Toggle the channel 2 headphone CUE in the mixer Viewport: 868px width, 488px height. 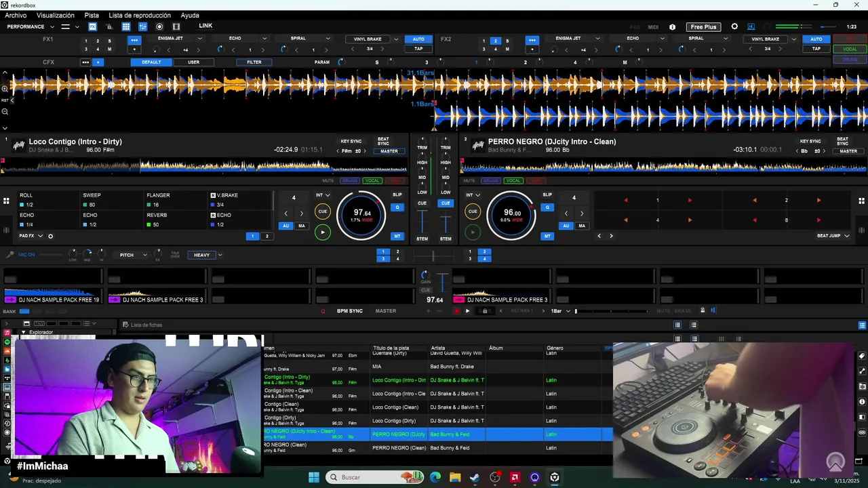446,203
